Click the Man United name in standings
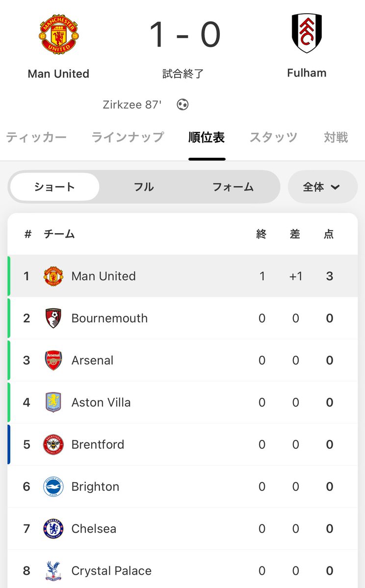365x588 pixels. click(104, 276)
